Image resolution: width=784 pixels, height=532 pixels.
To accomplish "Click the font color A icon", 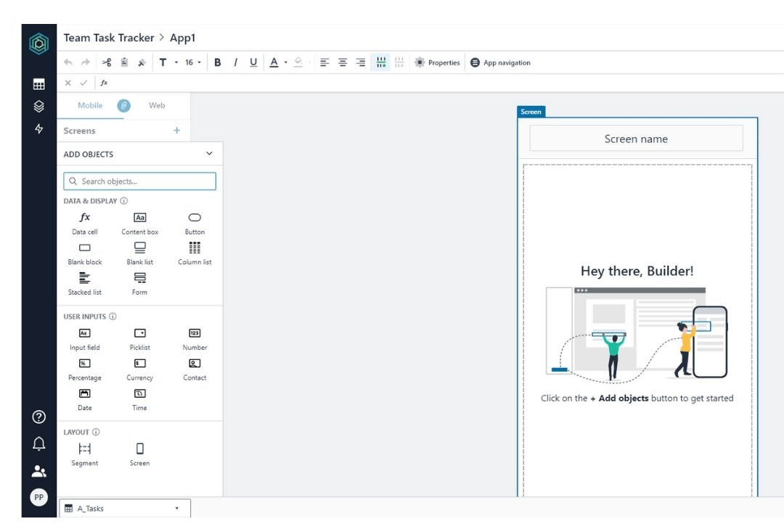I will coord(274,62).
